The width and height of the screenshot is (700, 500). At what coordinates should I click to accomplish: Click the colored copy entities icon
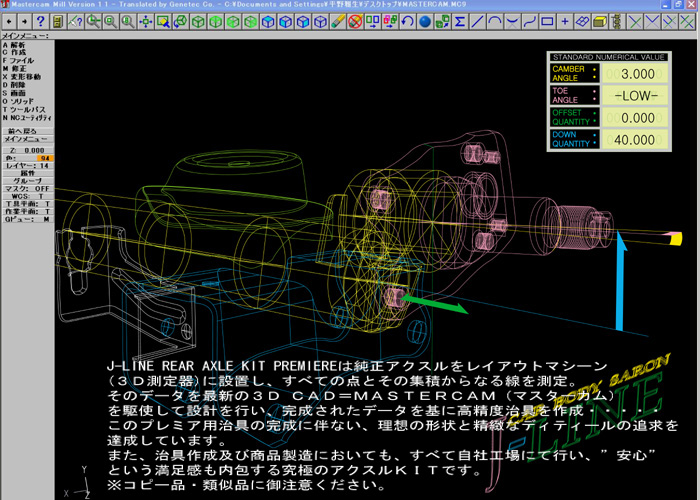(390, 21)
